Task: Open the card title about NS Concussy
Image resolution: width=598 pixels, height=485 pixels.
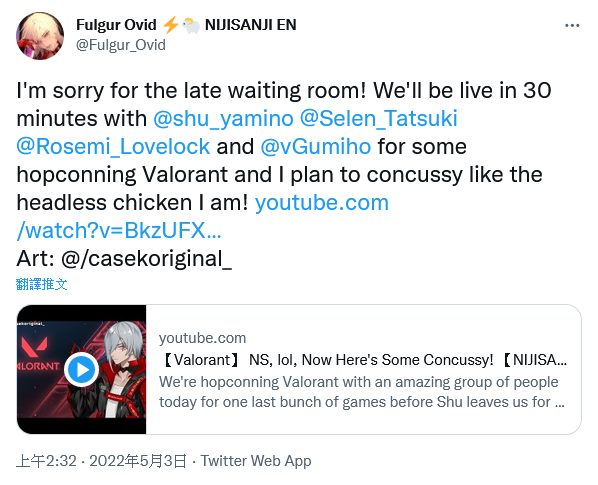Action: (x=363, y=360)
